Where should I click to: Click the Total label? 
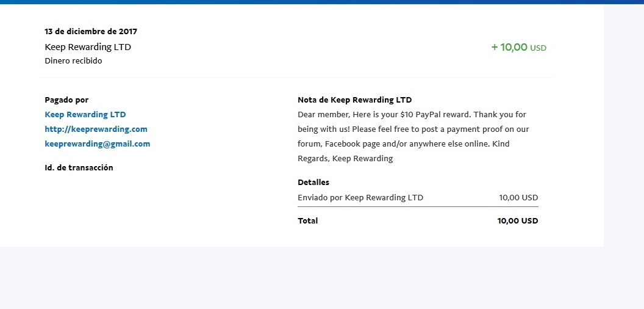pyautogui.click(x=307, y=221)
